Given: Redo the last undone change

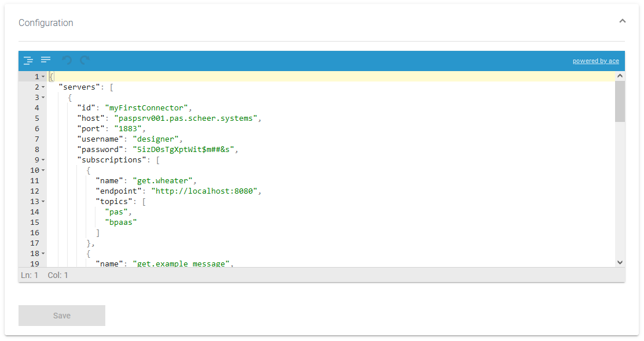Looking at the screenshot, I should (x=85, y=60).
